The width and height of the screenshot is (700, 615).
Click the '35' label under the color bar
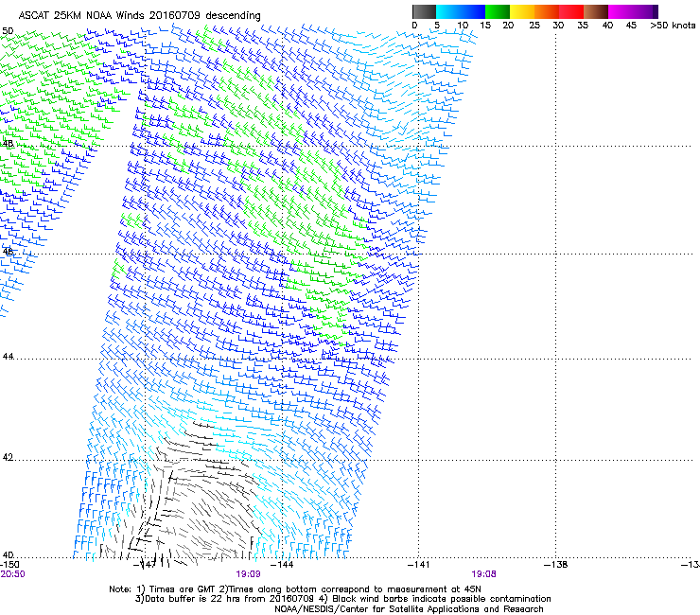583,26
